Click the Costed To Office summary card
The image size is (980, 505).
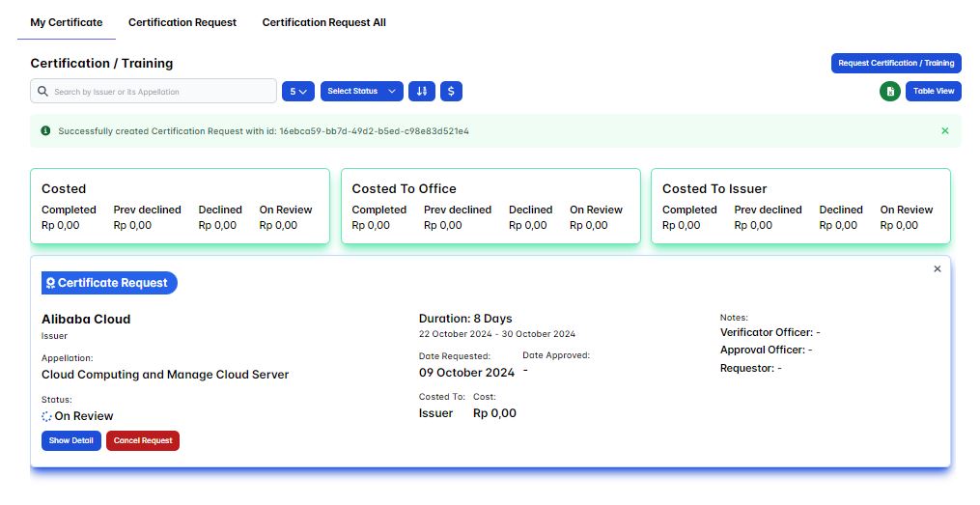490,207
